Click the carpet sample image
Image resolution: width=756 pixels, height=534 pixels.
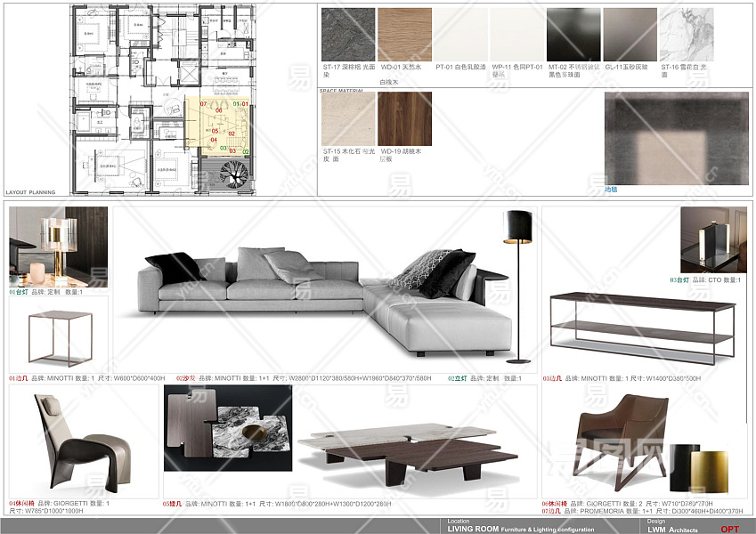click(x=658, y=137)
